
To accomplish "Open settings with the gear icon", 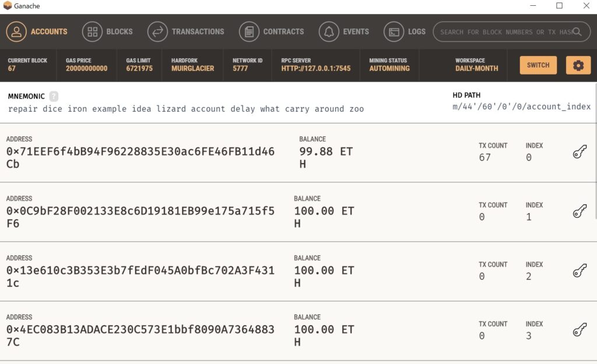I will pos(578,65).
